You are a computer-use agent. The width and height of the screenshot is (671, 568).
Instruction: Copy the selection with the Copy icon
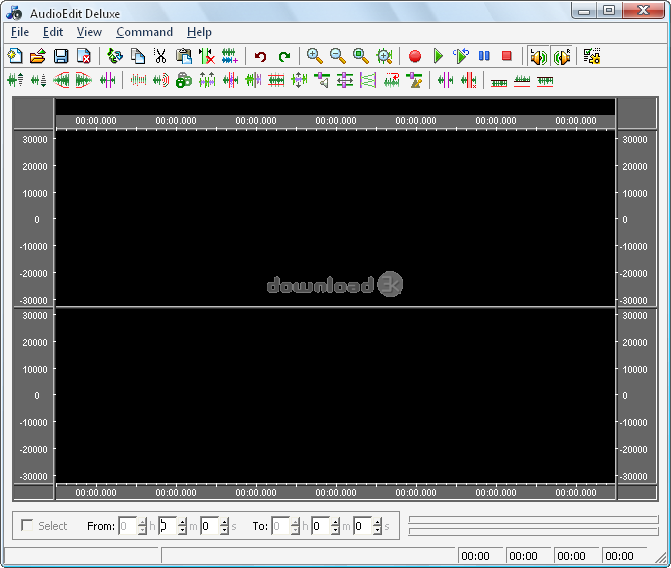tap(138, 56)
